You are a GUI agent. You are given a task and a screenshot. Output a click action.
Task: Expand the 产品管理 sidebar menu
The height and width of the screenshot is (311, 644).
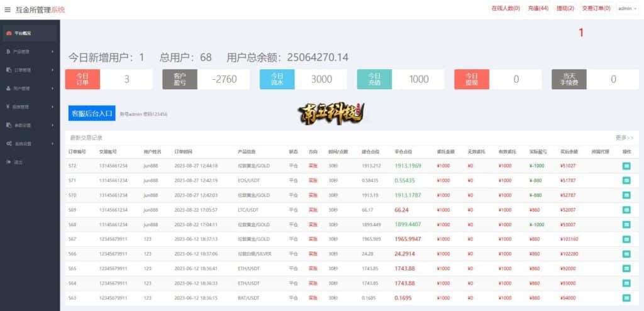tap(30, 52)
